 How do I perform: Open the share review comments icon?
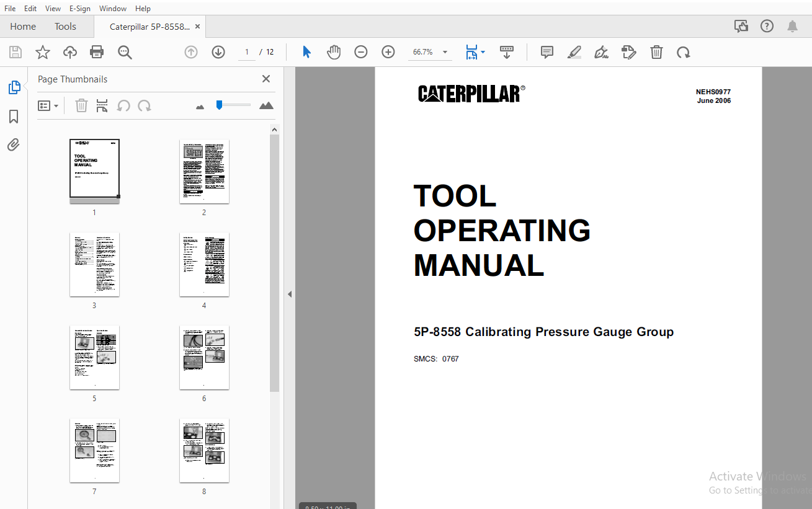[741, 26]
